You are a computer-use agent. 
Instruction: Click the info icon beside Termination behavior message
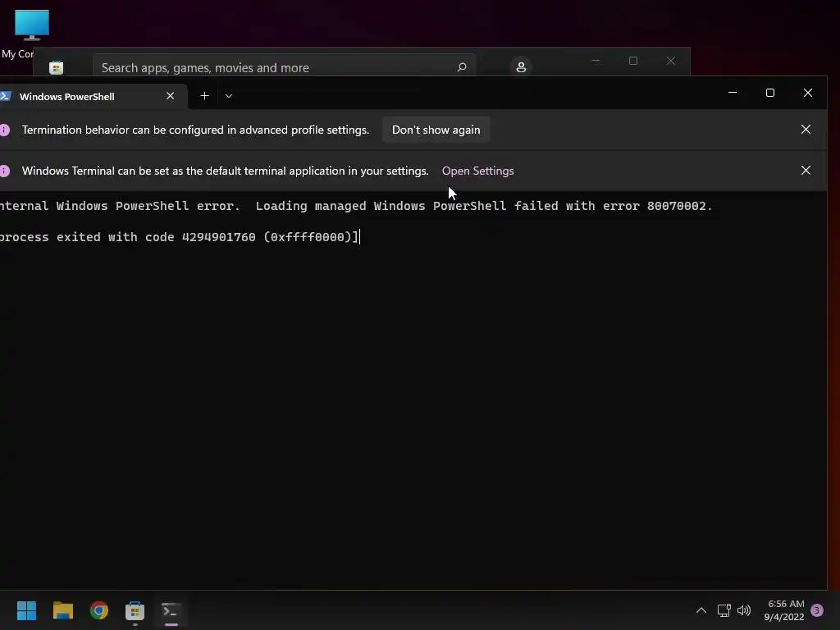tap(5, 130)
